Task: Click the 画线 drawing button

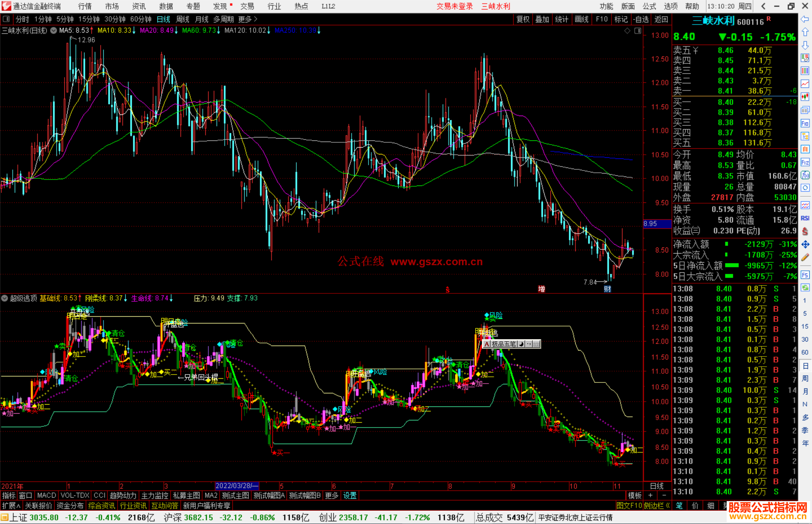Action: (x=582, y=19)
